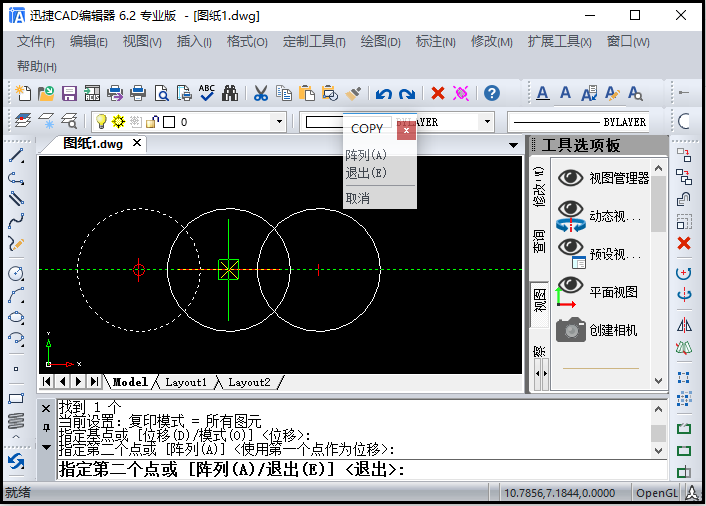Click the red X Erase tool in the right toolbar
This screenshot has width=706, height=506.
pos(684,243)
